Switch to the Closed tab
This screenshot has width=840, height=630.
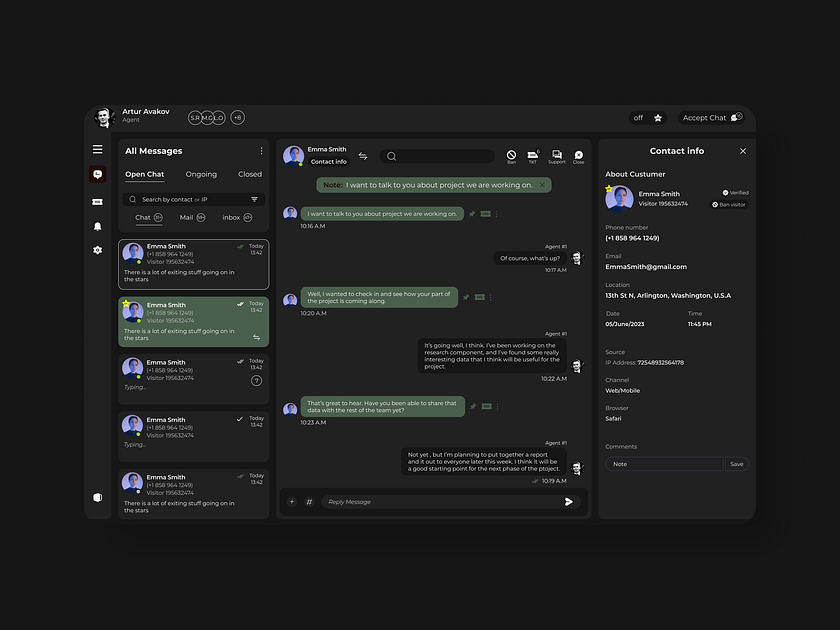(x=250, y=174)
